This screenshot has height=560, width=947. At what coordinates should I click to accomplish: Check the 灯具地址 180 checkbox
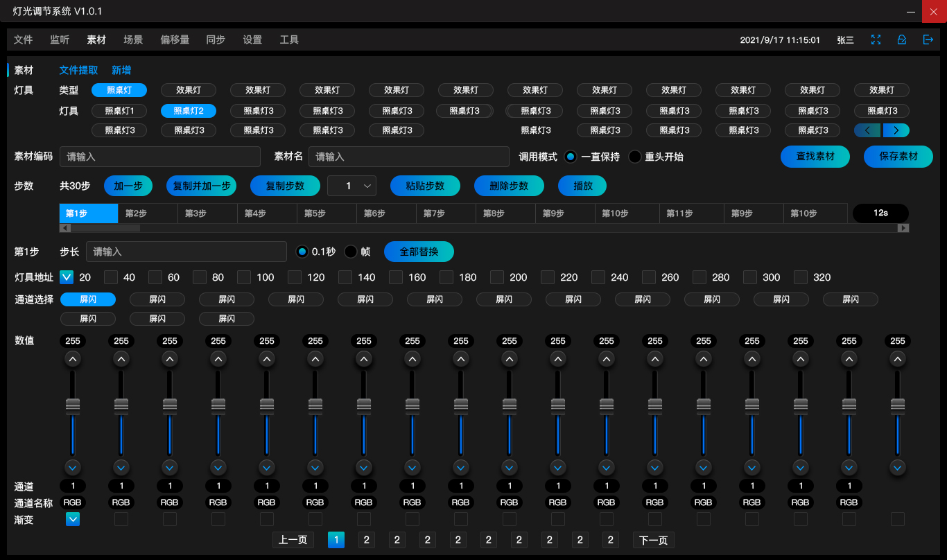coord(446,277)
